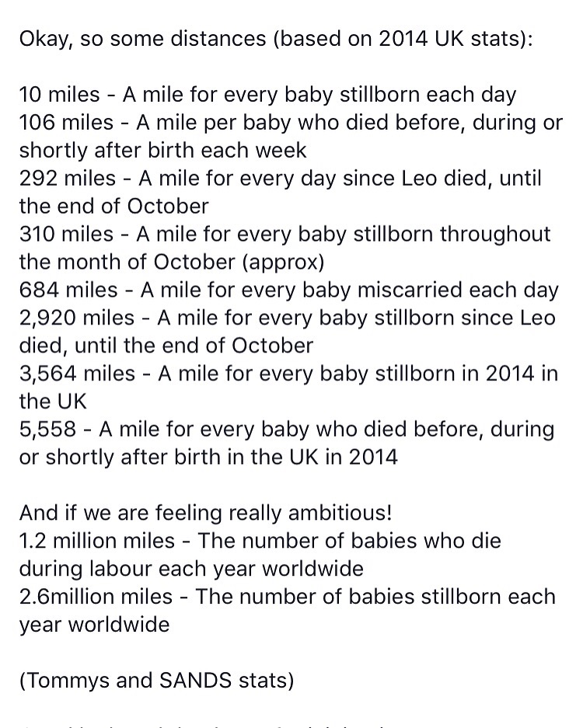Click the standalone line "the UK"

click(x=53, y=401)
